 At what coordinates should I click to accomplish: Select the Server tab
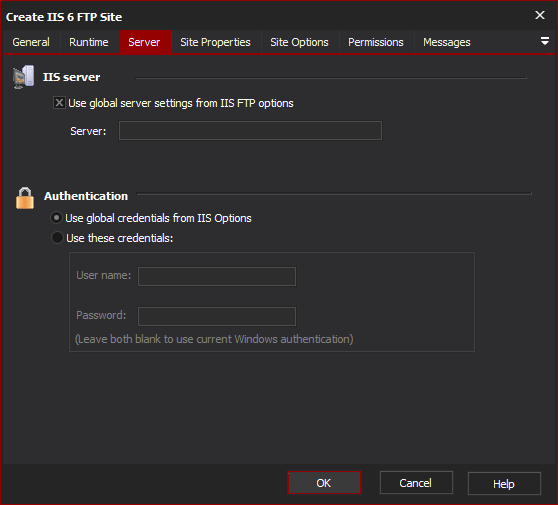click(144, 42)
